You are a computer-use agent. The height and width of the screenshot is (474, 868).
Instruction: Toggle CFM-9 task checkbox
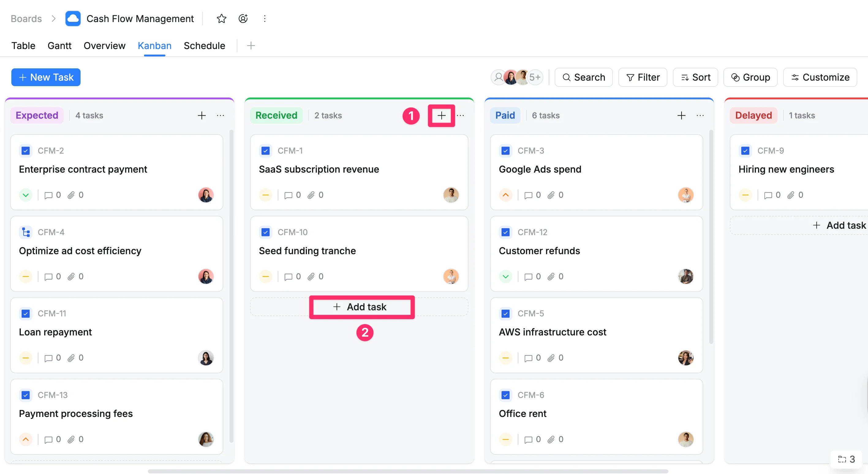745,151
